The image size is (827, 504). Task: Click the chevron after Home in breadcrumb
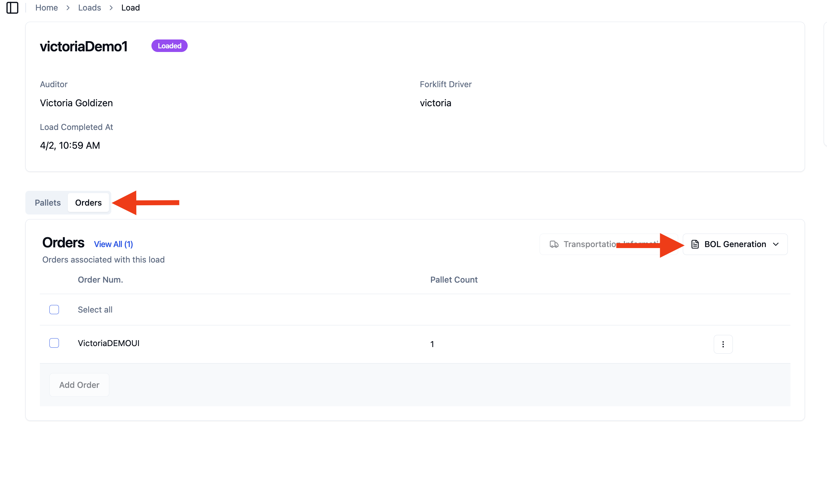pos(68,8)
